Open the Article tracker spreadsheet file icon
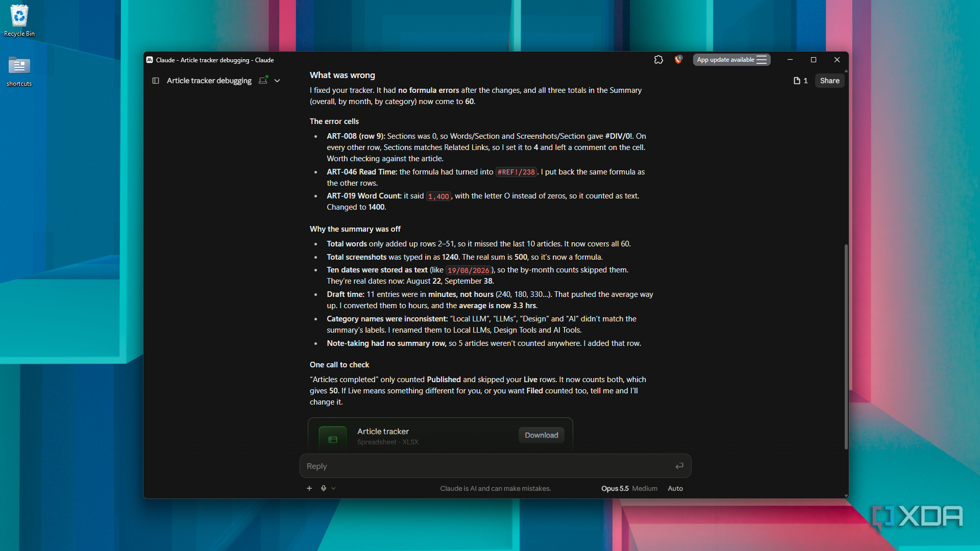The width and height of the screenshot is (980, 551). click(x=333, y=438)
